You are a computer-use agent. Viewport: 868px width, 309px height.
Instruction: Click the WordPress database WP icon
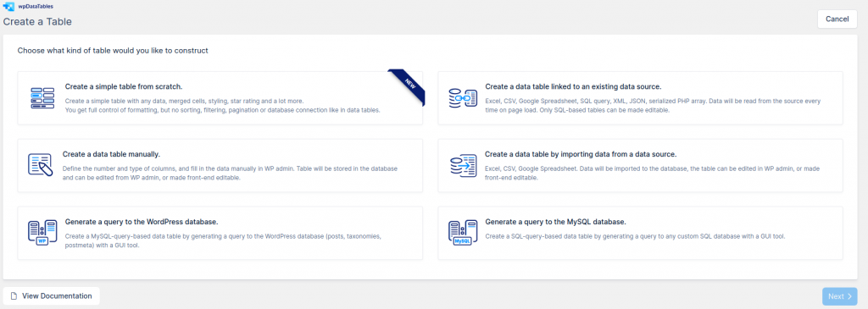tap(42, 233)
